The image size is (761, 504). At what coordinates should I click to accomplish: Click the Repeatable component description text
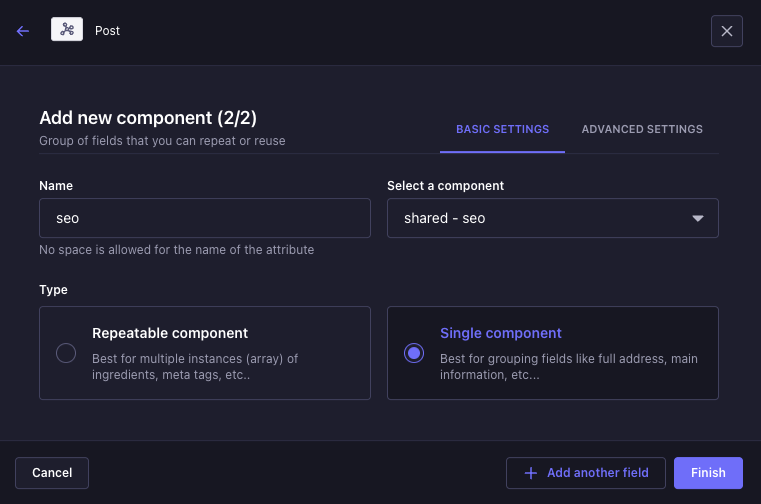tap(195, 367)
